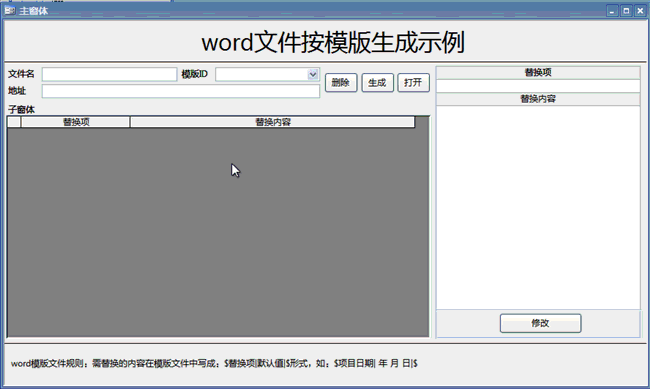Screen dimensions: 650x389
Task: Click the 文件名 text field
Action: point(109,74)
